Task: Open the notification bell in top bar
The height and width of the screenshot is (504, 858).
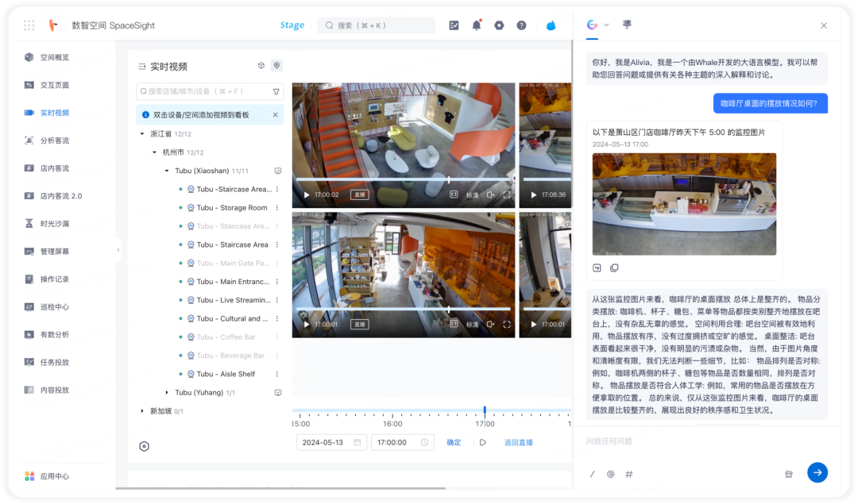Action: pyautogui.click(x=477, y=25)
